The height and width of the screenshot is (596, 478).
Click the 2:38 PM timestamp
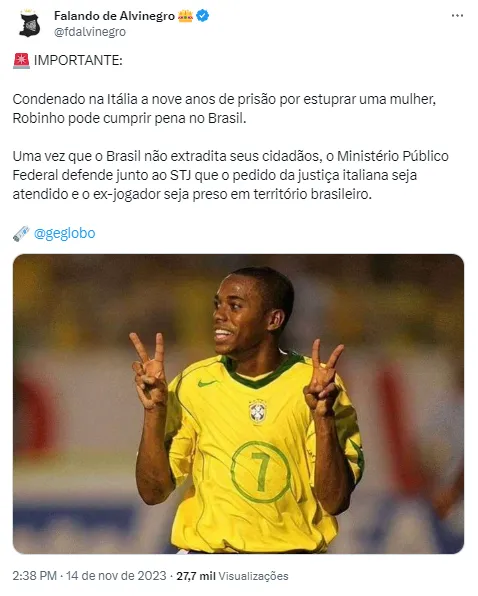click(35, 576)
